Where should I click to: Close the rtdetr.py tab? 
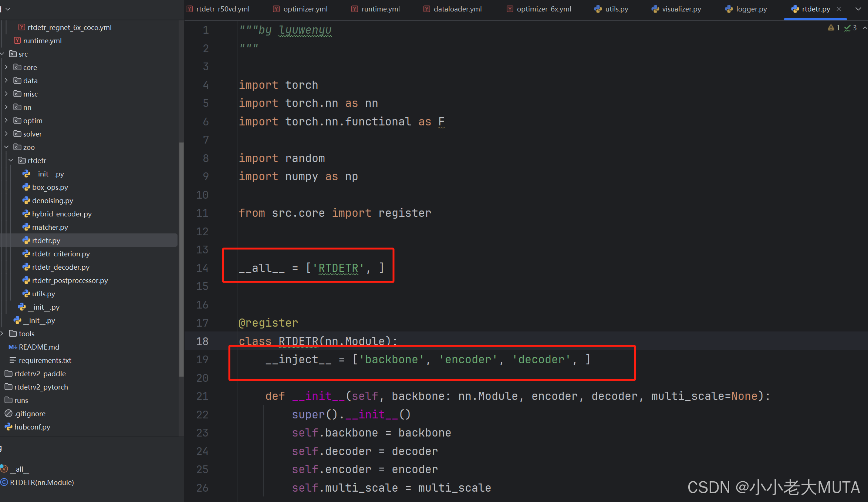point(839,9)
